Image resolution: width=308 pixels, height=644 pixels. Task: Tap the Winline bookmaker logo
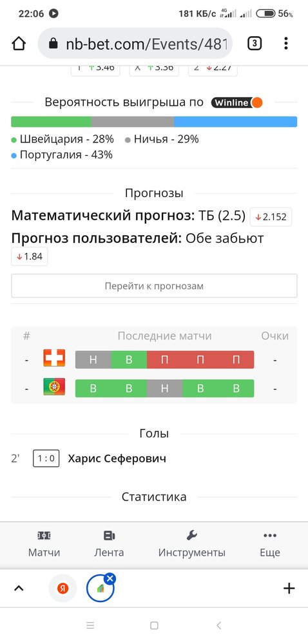click(237, 102)
